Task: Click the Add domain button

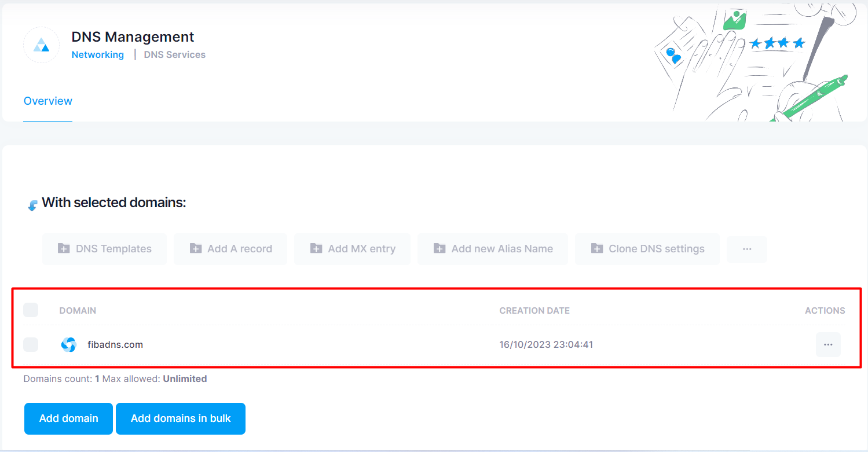Action: point(68,418)
